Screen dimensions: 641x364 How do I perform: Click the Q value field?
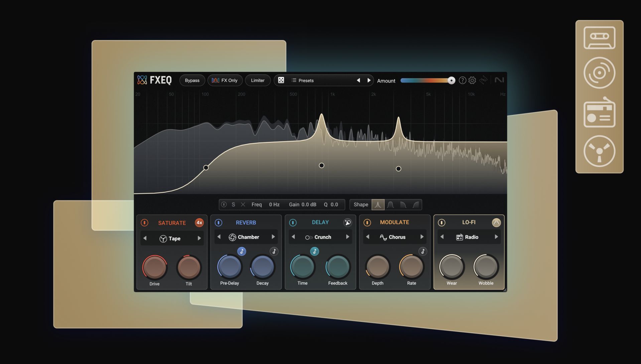click(x=335, y=204)
